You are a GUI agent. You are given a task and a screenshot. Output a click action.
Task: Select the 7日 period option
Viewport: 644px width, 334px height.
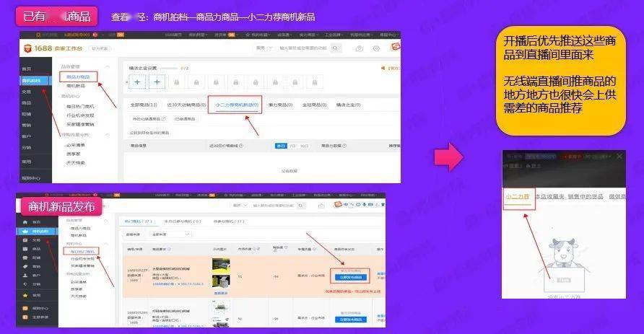tap(292, 146)
